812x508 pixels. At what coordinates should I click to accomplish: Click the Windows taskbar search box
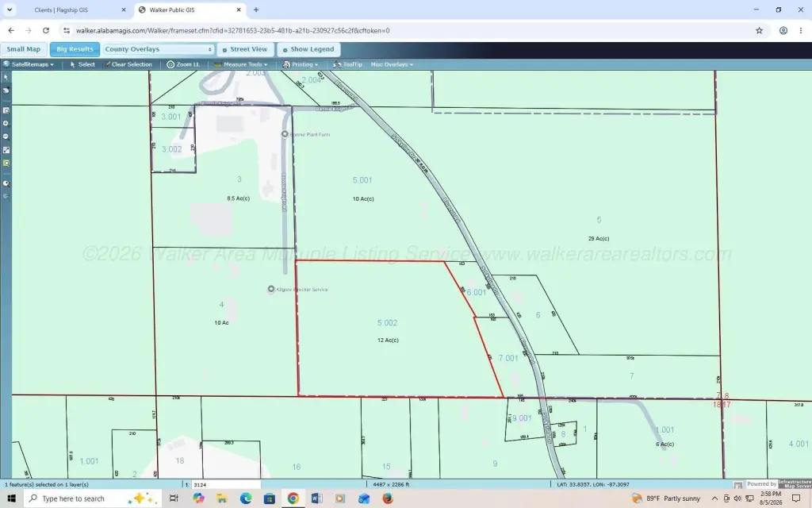coord(93,498)
